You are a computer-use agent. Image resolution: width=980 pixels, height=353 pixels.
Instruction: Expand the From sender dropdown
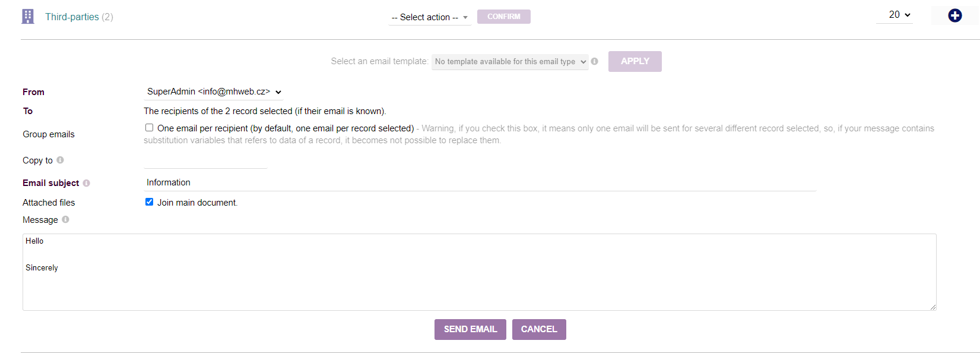tap(214, 92)
